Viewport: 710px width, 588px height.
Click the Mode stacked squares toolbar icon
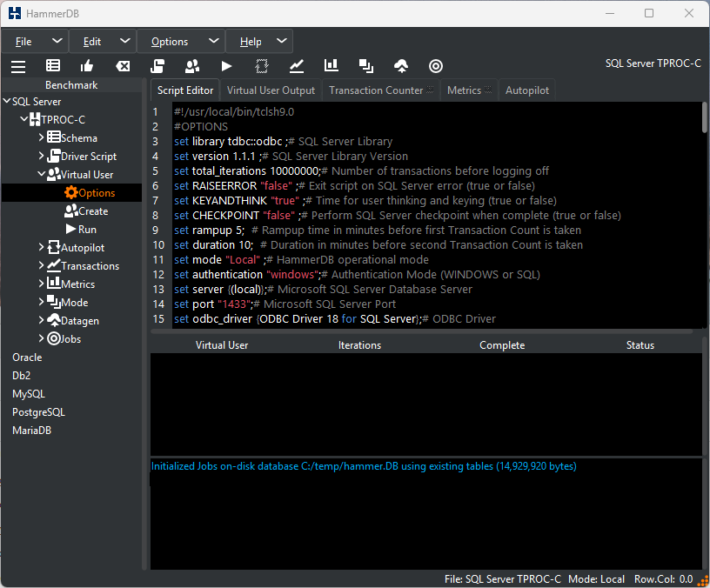365,66
